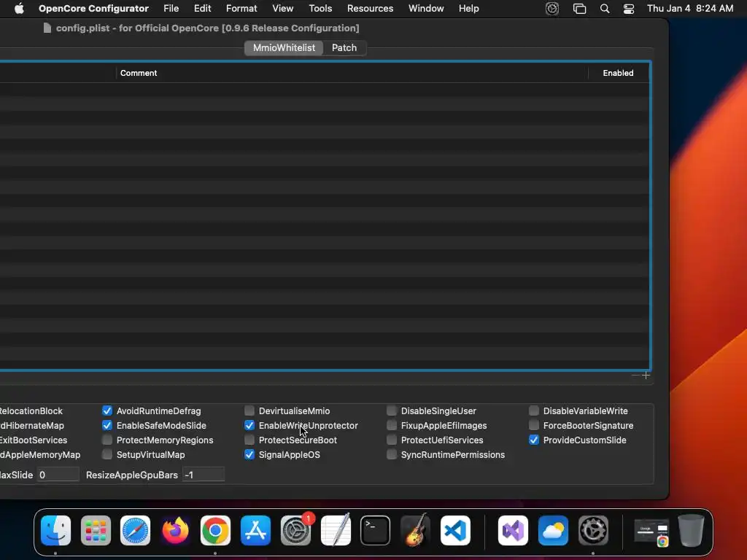
Task: Enable DevirtualiseMmio option
Action: tap(249, 411)
